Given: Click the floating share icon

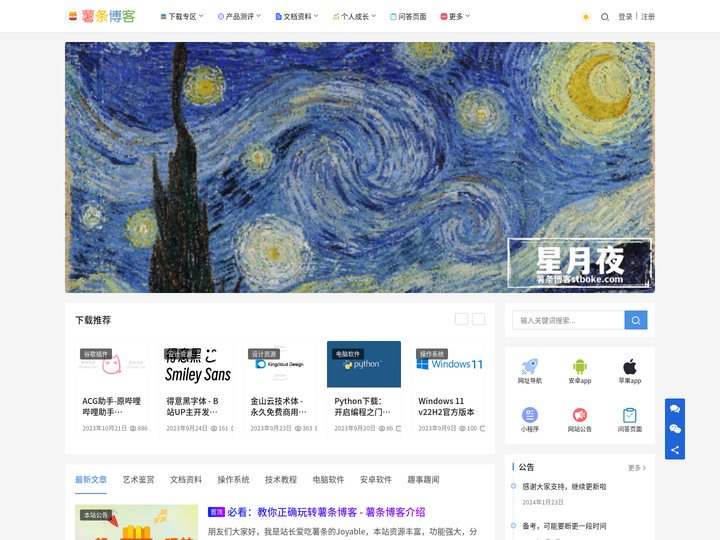Looking at the screenshot, I should click(x=675, y=450).
